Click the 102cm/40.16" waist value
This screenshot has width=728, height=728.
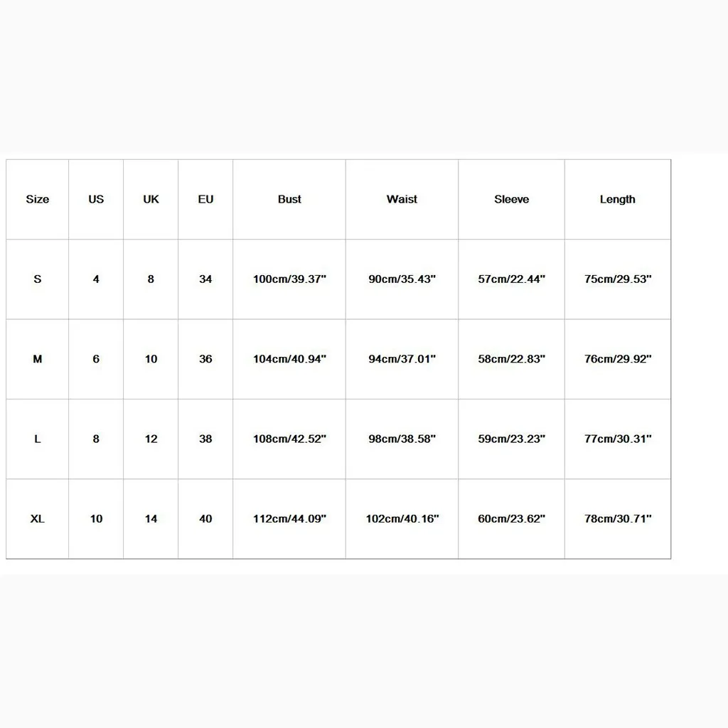[402, 519]
